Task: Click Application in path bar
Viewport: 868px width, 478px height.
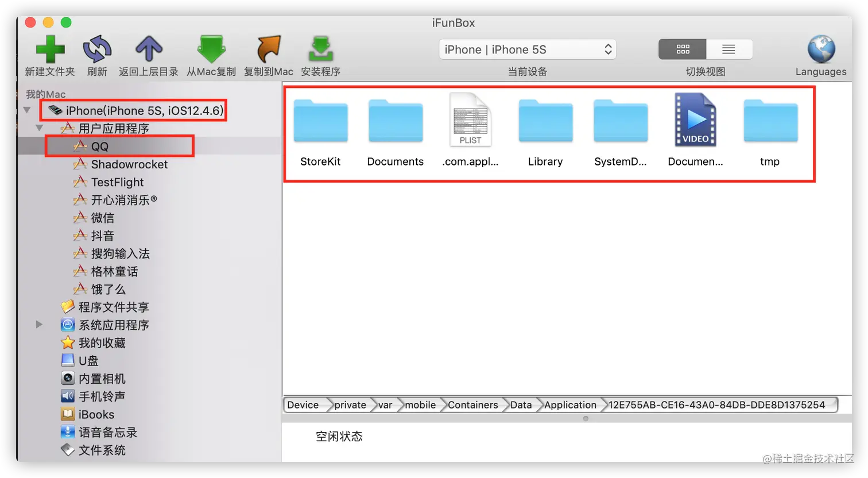Action: pyautogui.click(x=570, y=404)
